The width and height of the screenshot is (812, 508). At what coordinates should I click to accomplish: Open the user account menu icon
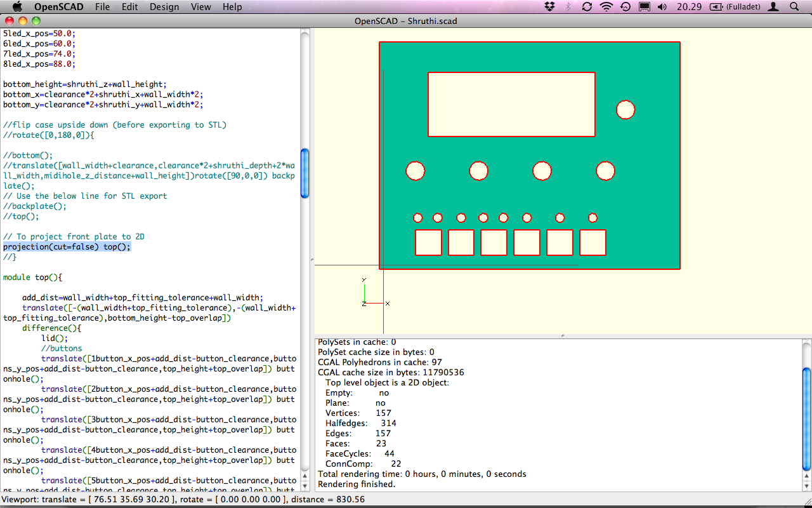point(773,7)
